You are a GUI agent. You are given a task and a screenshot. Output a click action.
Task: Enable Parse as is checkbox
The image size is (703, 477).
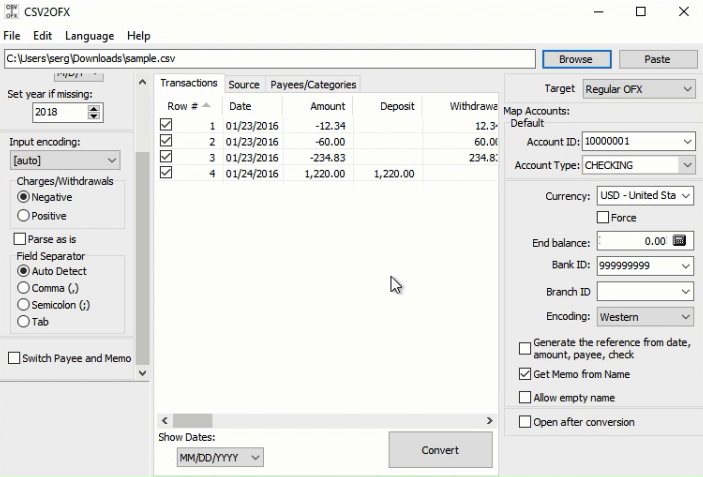click(20, 239)
